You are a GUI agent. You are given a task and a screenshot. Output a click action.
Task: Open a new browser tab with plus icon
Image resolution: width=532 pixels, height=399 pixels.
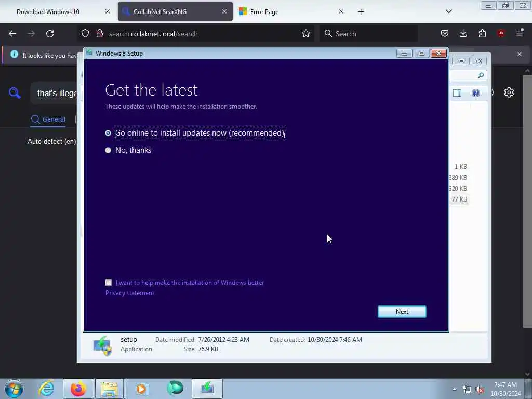pos(361,12)
